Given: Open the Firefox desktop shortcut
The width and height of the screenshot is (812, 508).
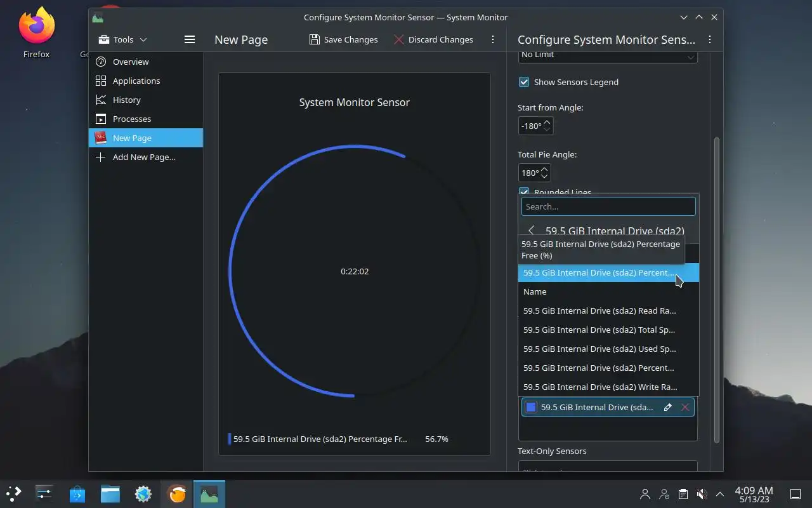Looking at the screenshot, I should click(36, 33).
